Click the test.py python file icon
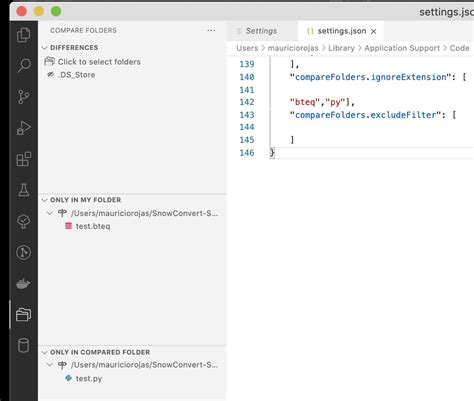474x401 pixels. point(68,378)
